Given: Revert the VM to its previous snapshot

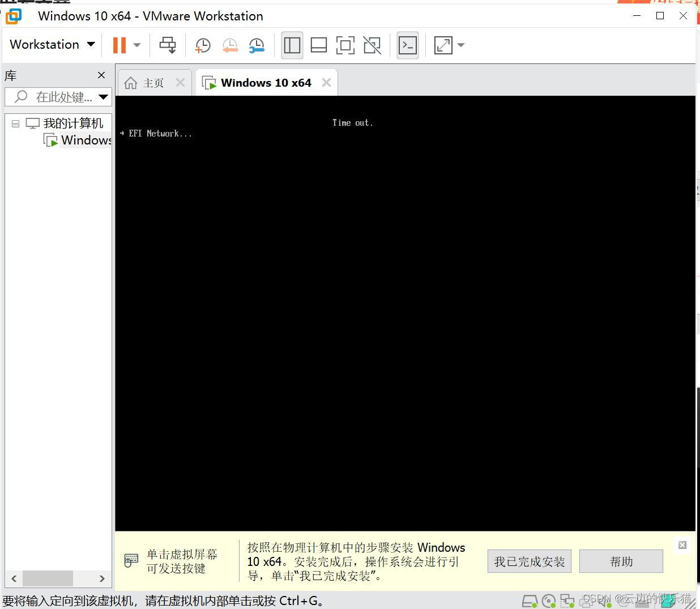Looking at the screenshot, I should pyautogui.click(x=229, y=45).
